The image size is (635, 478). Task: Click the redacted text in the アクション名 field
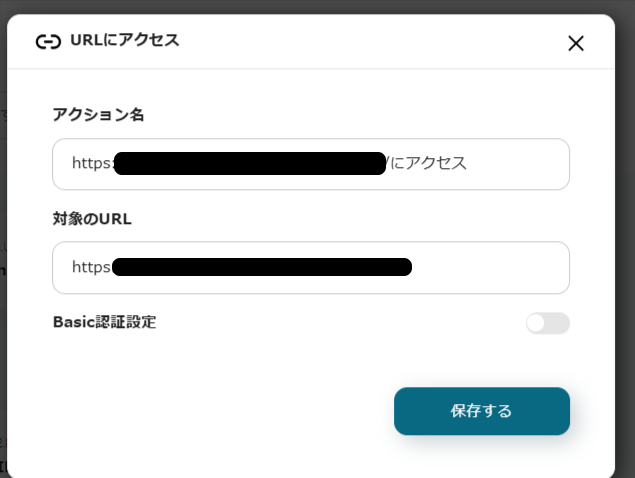coord(250,164)
